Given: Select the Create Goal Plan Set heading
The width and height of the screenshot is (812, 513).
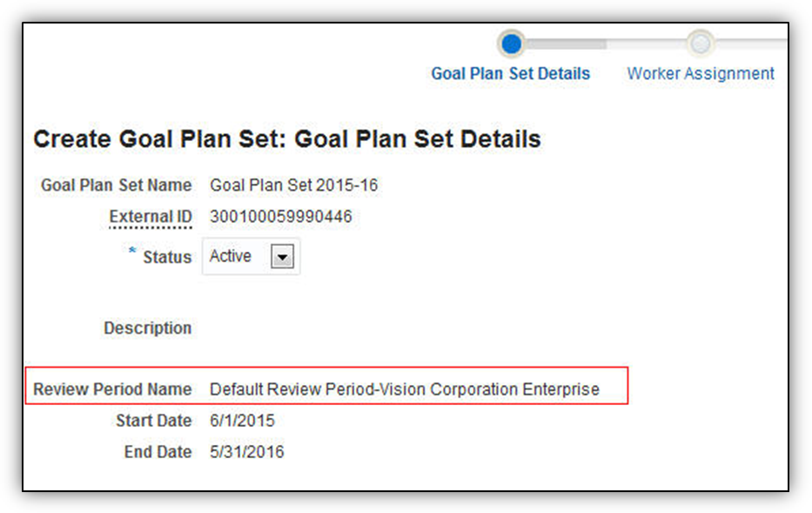Looking at the screenshot, I should pos(286,138).
